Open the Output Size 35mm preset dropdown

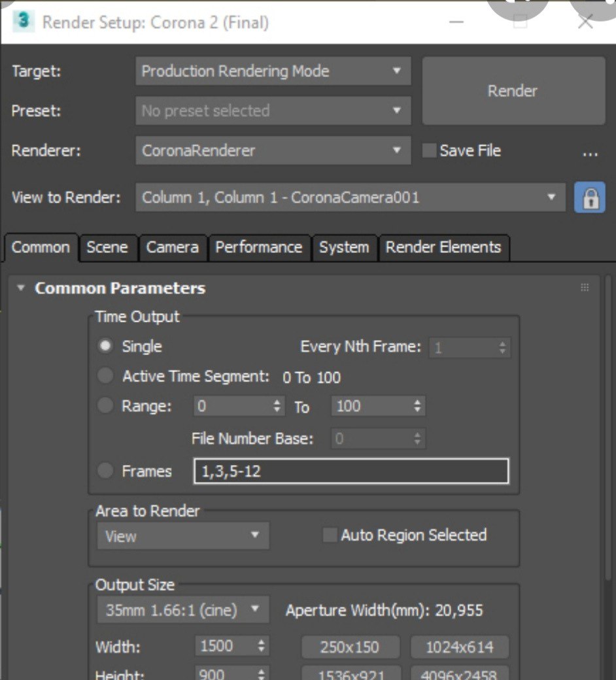click(183, 610)
